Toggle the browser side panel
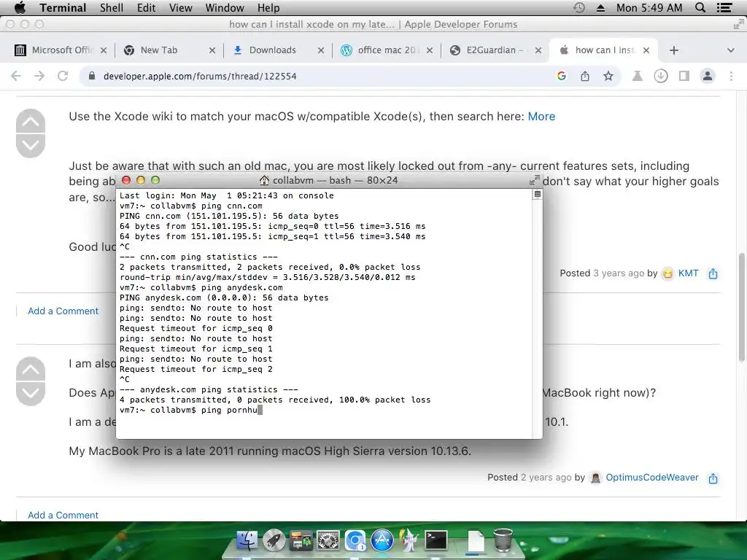The image size is (747, 560). (684, 76)
